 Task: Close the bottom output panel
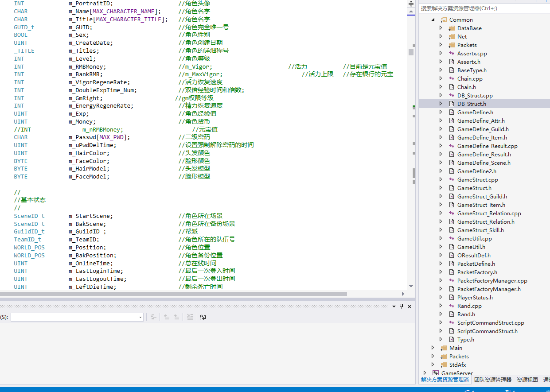tap(410, 306)
